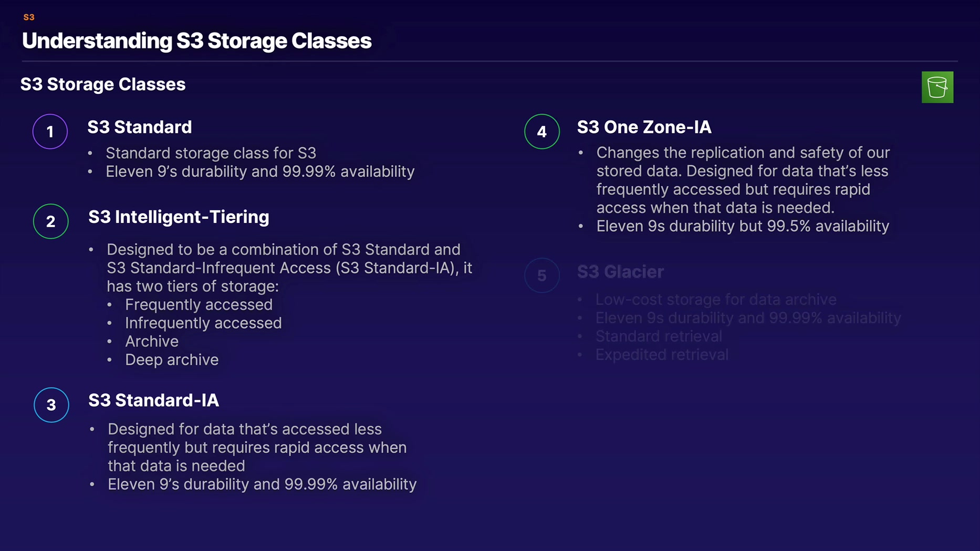Click the purple circle numbered 1
The image size is (980, 551).
[x=50, y=132]
